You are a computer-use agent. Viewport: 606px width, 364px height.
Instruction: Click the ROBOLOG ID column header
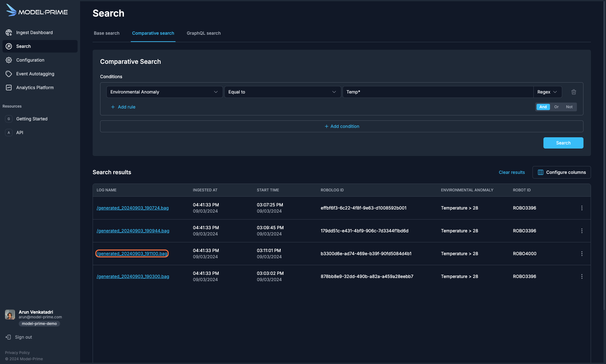coord(332,190)
